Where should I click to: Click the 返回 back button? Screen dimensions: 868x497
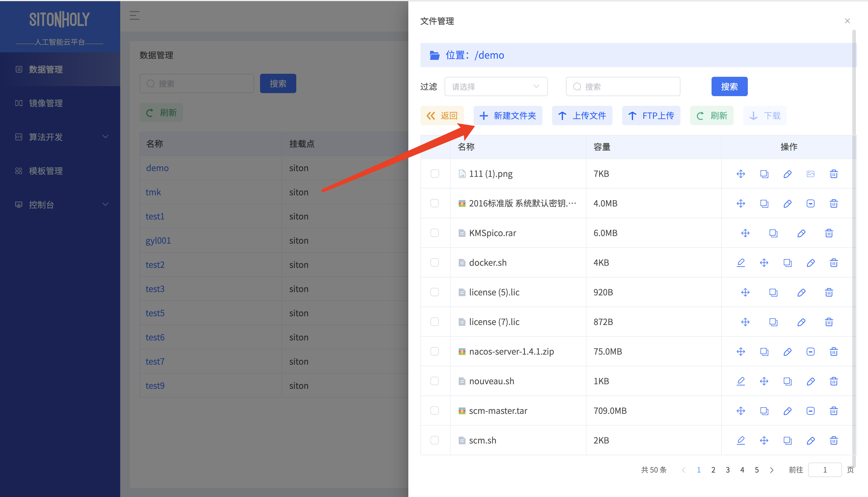tap(442, 116)
